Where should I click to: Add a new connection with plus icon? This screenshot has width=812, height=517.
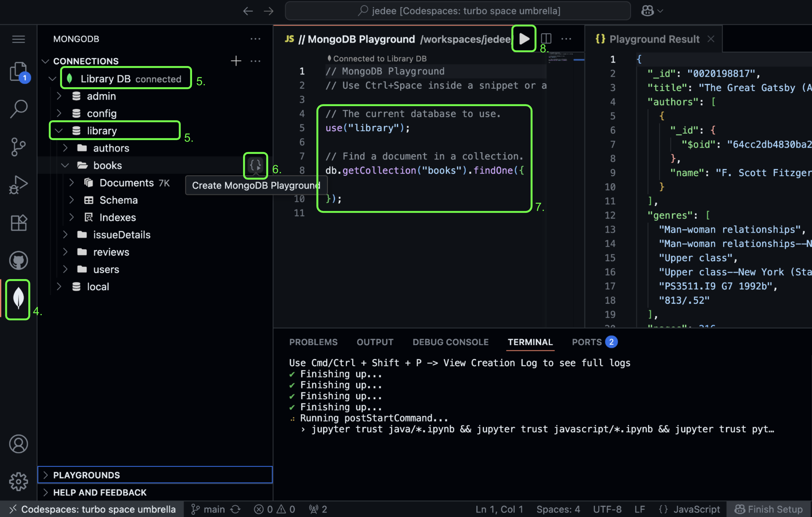pyautogui.click(x=236, y=61)
